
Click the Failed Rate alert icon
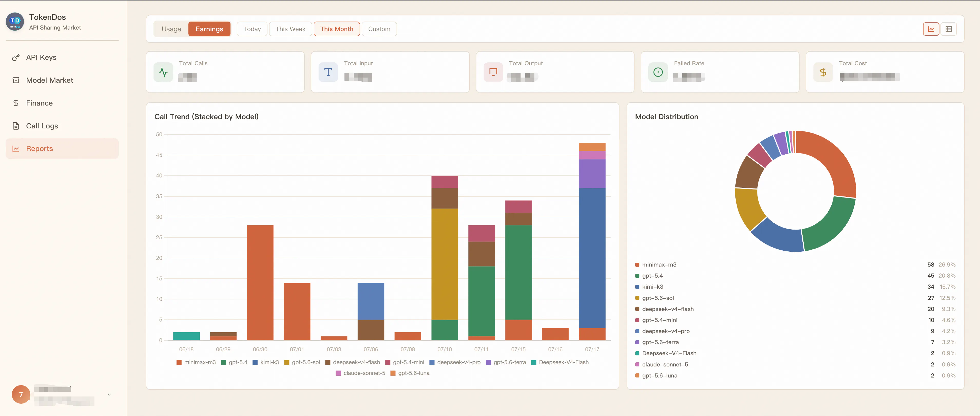[x=658, y=72]
